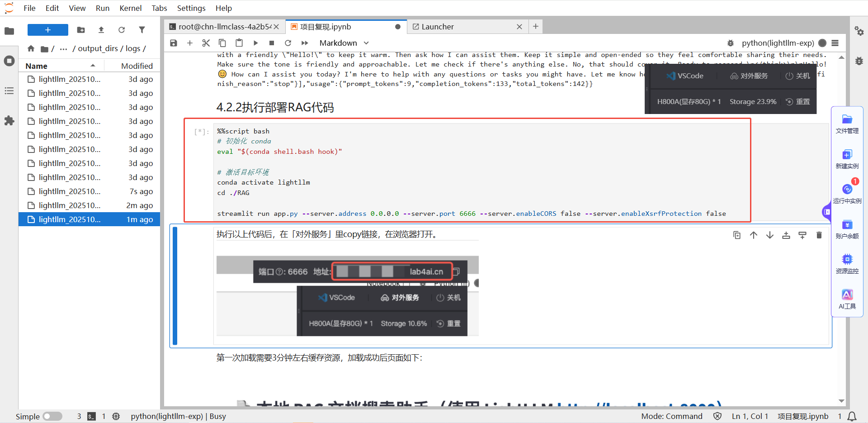Select the lightllm log file modified 2m ago
868x423 pixels.
click(x=90, y=205)
